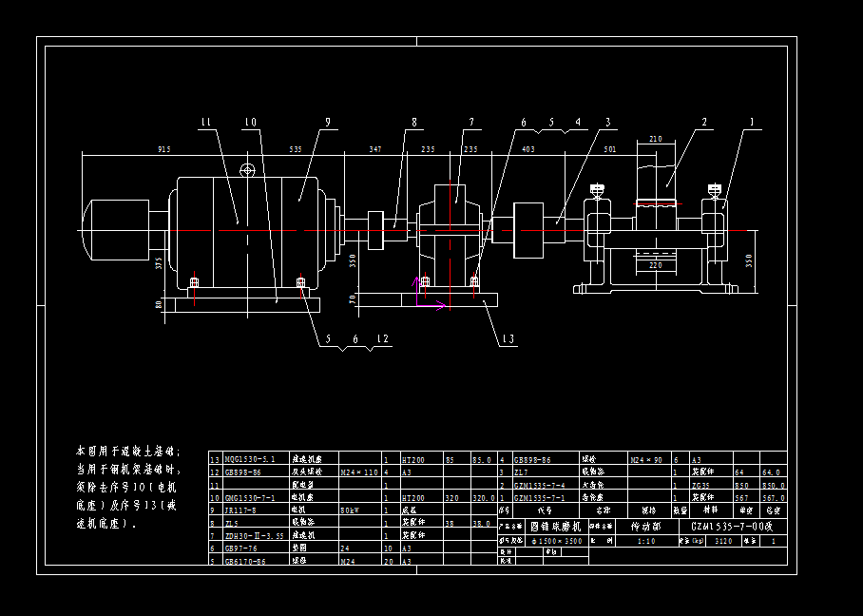Click the 圆锥球磨机 product name

point(555,527)
